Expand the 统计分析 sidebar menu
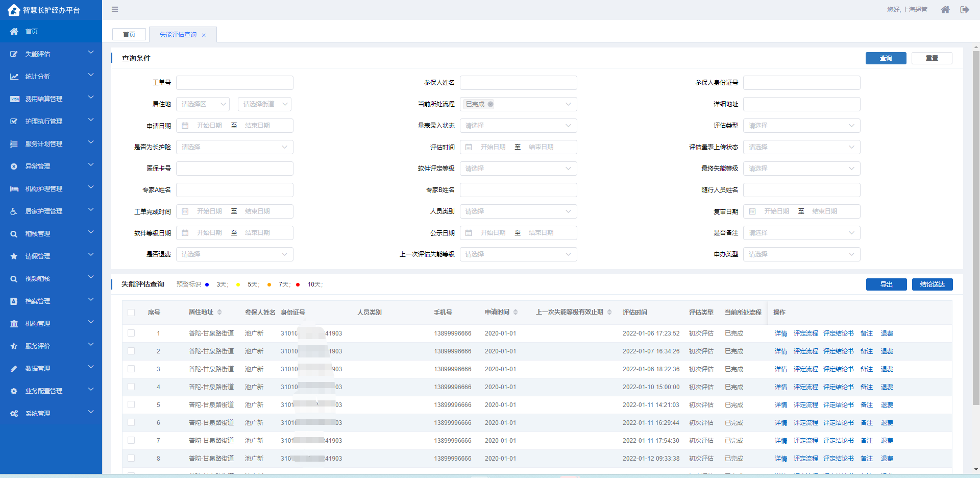This screenshot has width=980, height=478. (x=51, y=76)
